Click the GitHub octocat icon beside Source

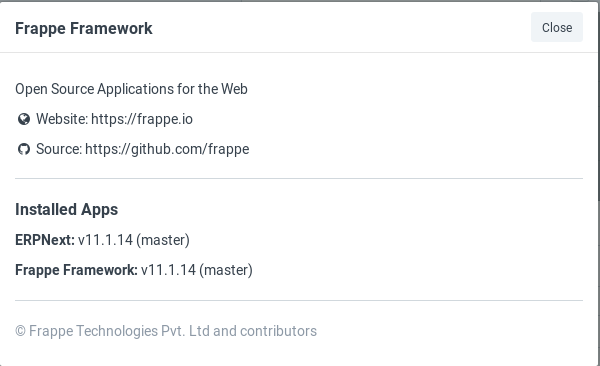(x=24, y=149)
